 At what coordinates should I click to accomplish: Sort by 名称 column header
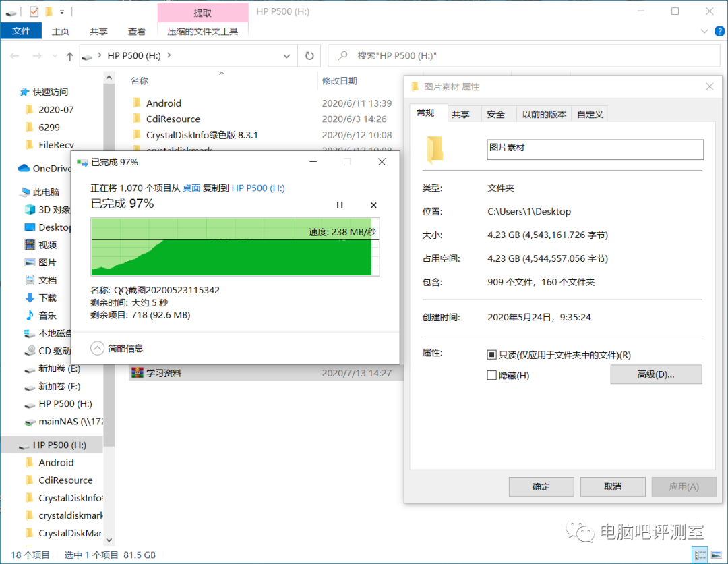pyautogui.click(x=139, y=81)
